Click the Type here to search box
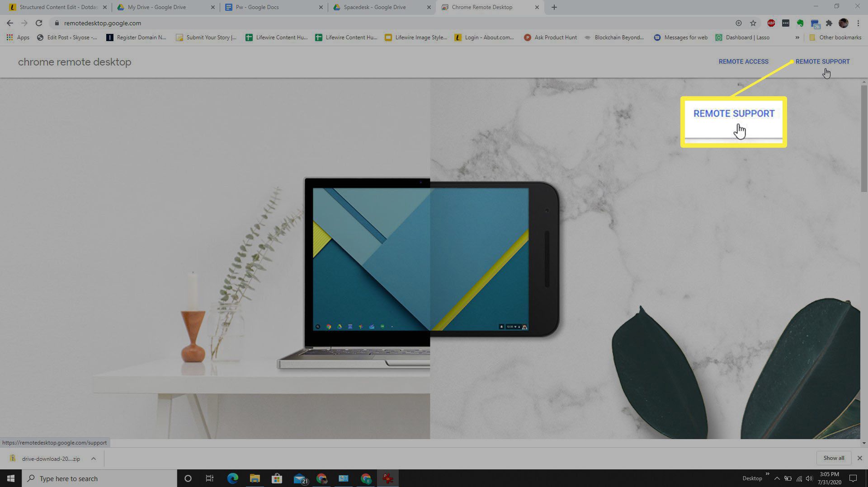The height and width of the screenshot is (487, 868). point(99,478)
